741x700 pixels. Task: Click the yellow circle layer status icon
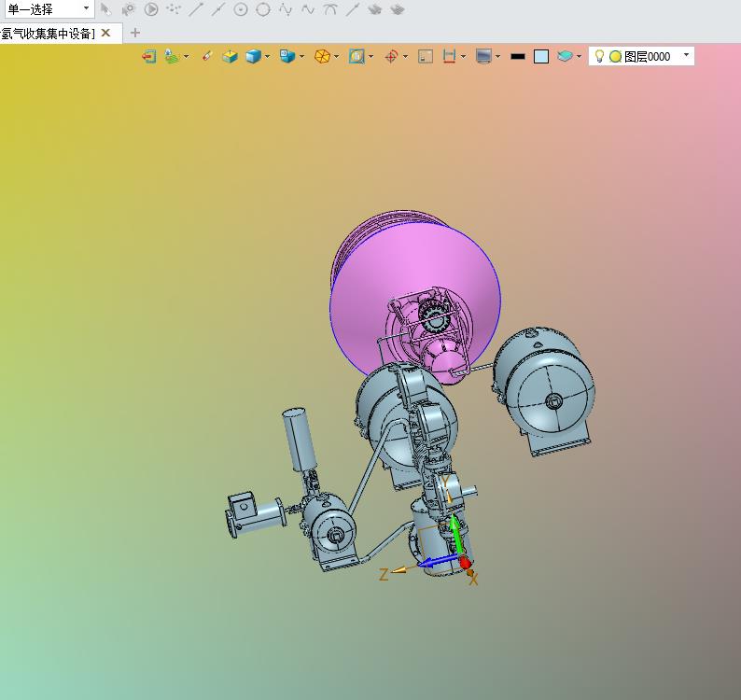pos(615,57)
